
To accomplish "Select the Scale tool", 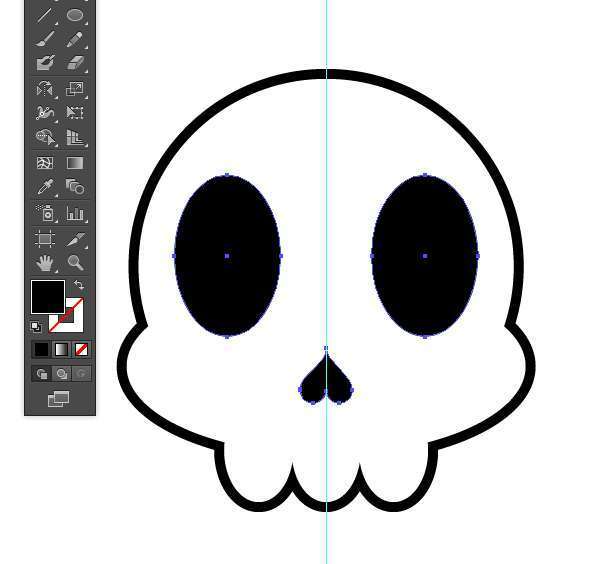I will 74,89.
